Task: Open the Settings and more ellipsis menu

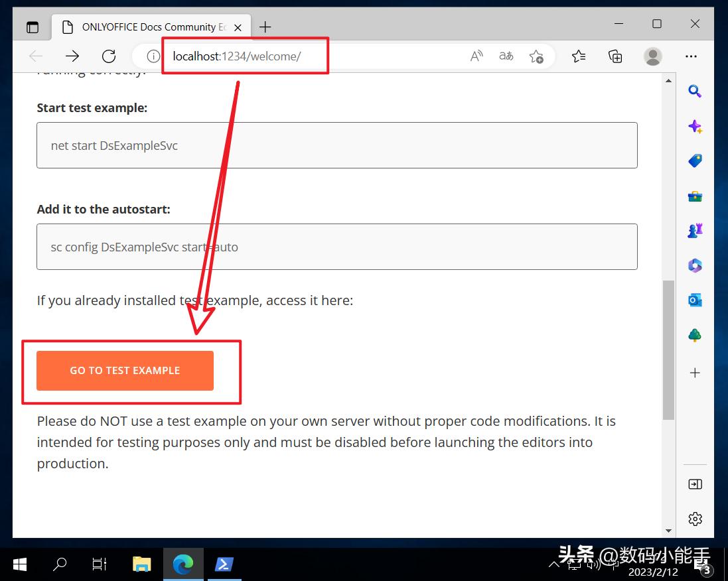Action: tap(691, 56)
